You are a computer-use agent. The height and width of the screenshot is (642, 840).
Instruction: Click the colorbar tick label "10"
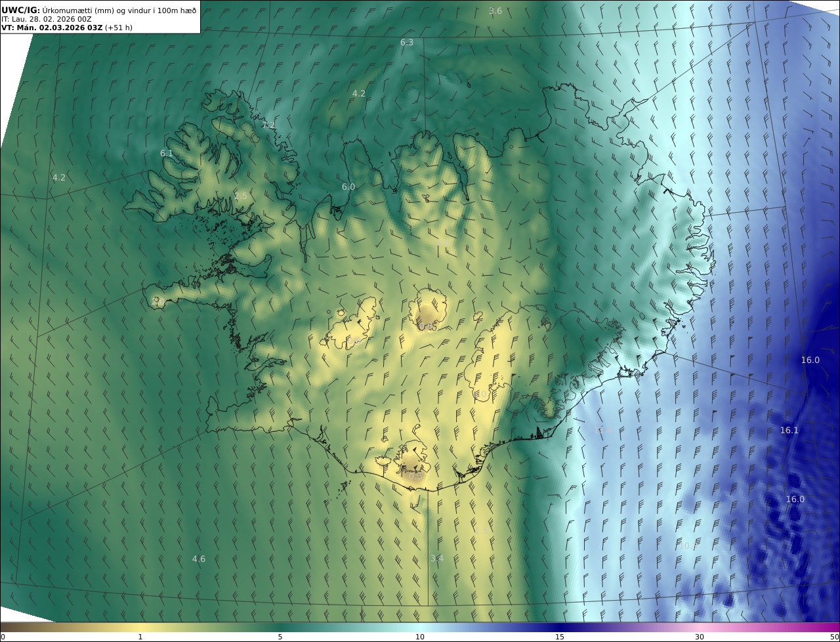click(420, 637)
